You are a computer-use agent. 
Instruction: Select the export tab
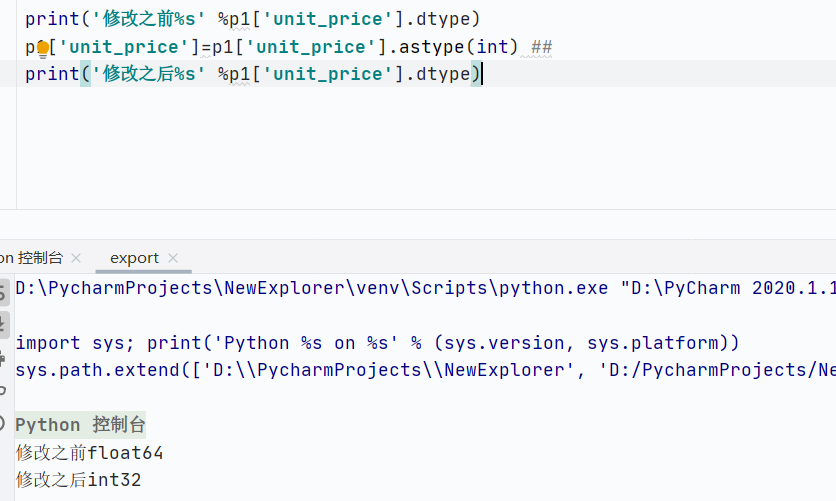pos(134,258)
